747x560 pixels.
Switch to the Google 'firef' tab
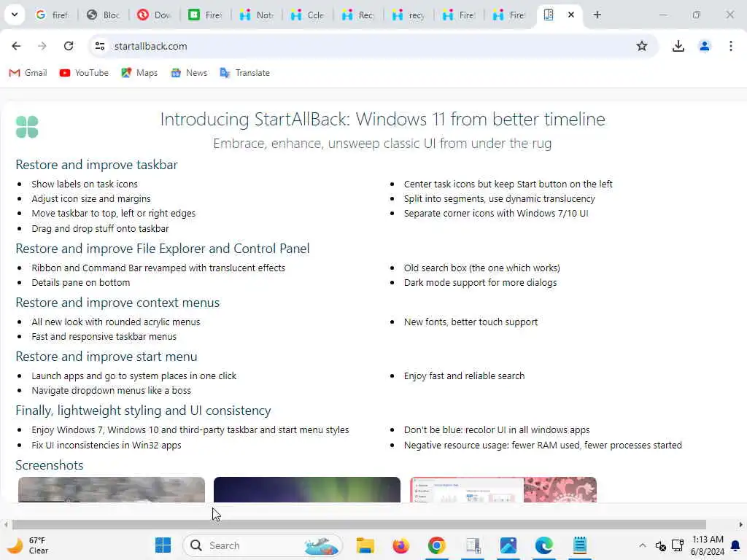click(x=53, y=15)
